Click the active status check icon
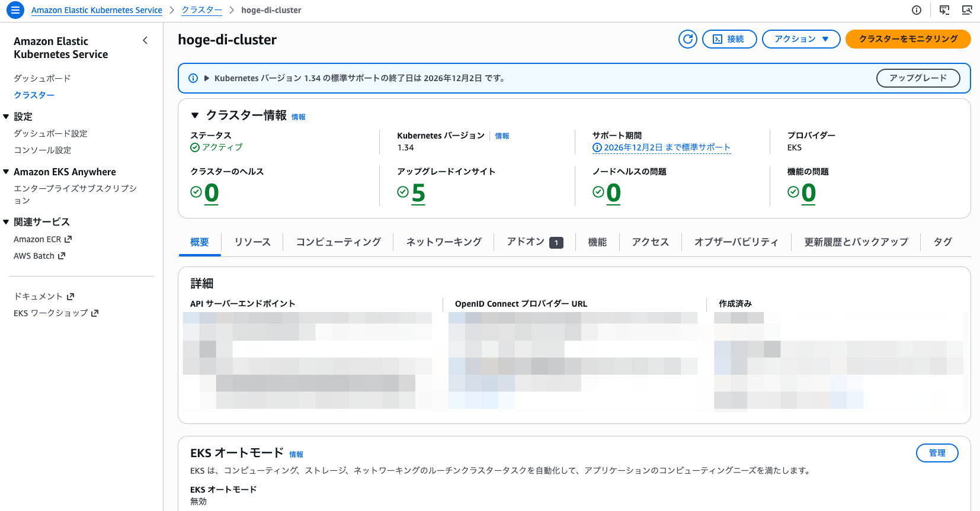This screenshot has height=511, width=980. tap(195, 147)
